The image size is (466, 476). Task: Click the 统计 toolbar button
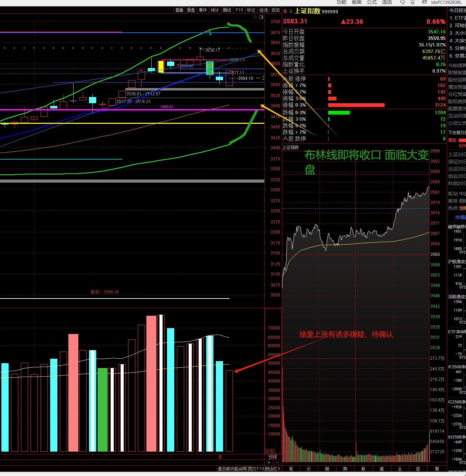coord(215,10)
